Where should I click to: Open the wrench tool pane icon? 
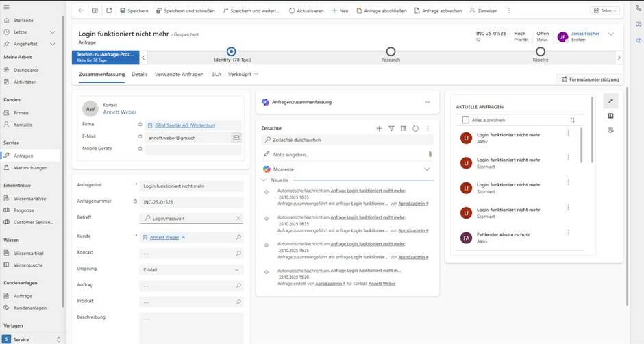click(x=610, y=101)
